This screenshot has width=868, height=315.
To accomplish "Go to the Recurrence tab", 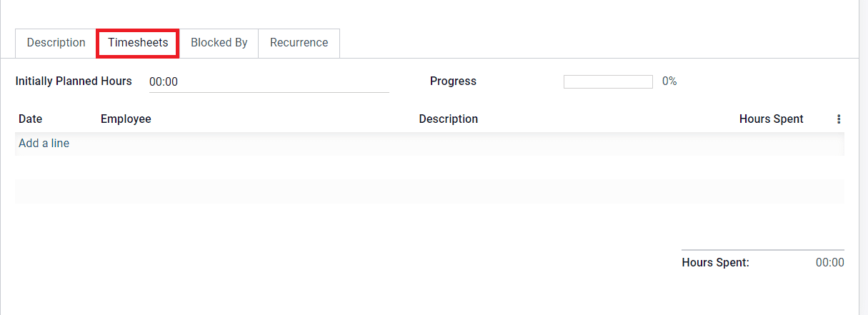I will point(299,43).
